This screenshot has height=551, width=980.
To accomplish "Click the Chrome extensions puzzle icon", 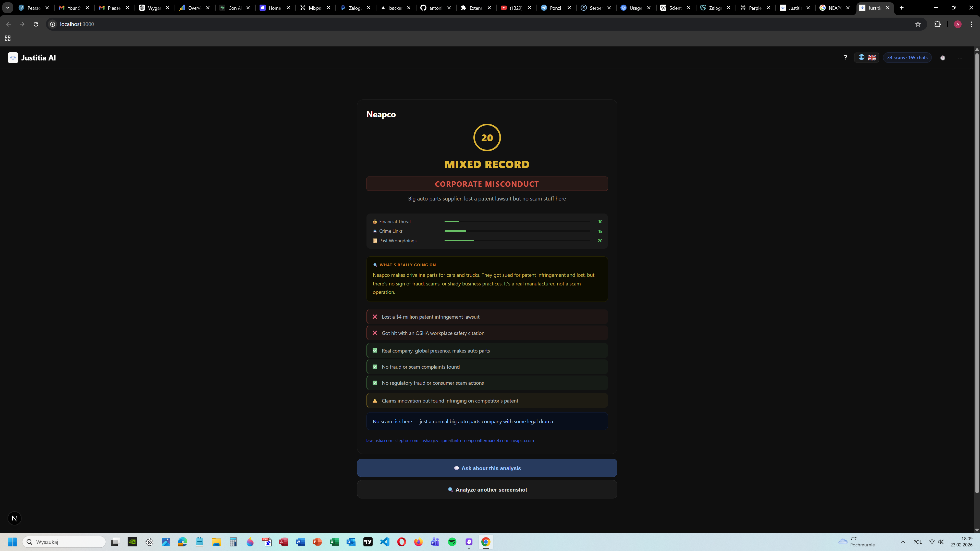I will click(x=937, y=24).
